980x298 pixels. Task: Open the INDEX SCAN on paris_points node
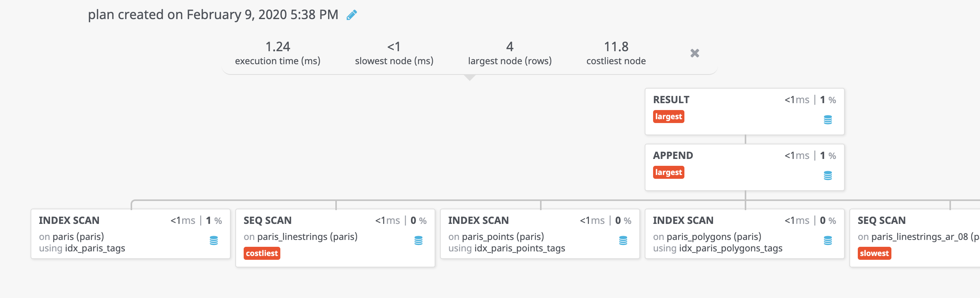click(x=478, y=220)
